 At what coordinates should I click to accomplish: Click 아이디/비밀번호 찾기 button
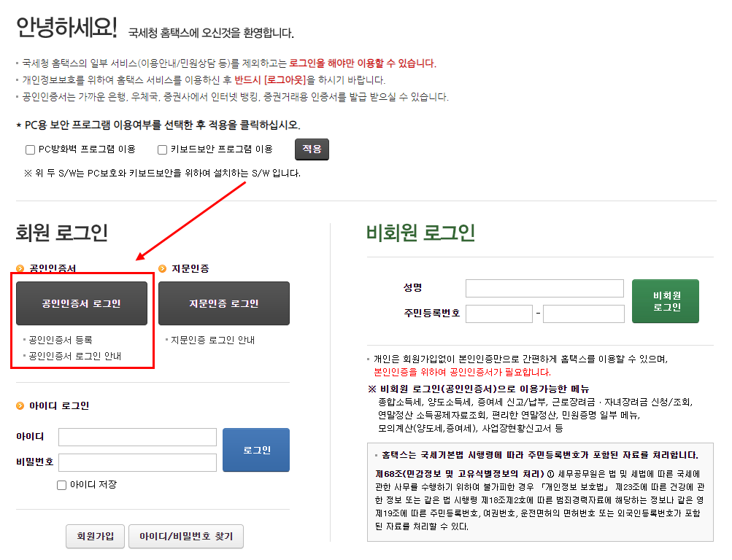pyautogui.click(x=186, y=536)
